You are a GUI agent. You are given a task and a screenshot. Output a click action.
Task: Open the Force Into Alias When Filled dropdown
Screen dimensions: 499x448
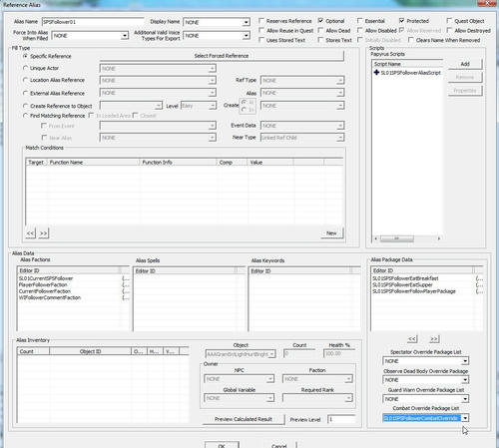click(x=125, y=35)
